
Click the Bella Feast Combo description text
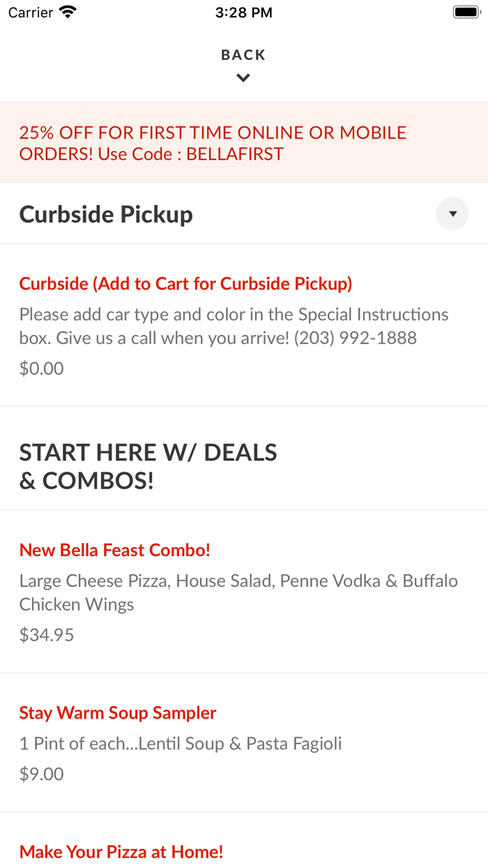coord(238,592)
